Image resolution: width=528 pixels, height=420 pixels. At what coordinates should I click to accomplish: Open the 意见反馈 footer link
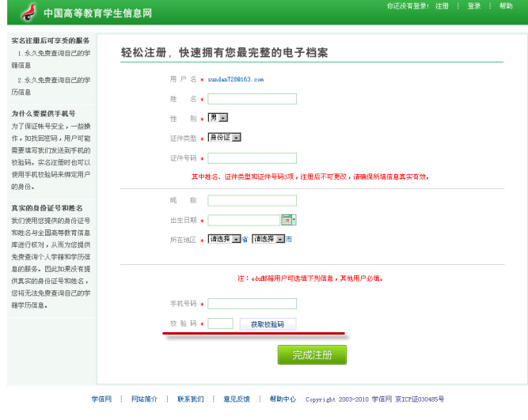pyautogui.click(x=237, y=399)
